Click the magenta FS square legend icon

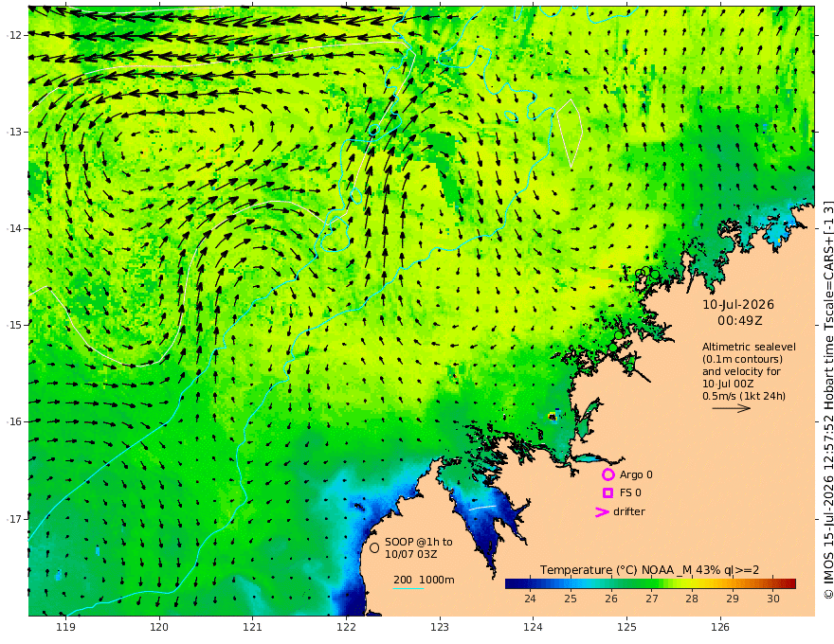pyautogui.click(x=607, y=493)
